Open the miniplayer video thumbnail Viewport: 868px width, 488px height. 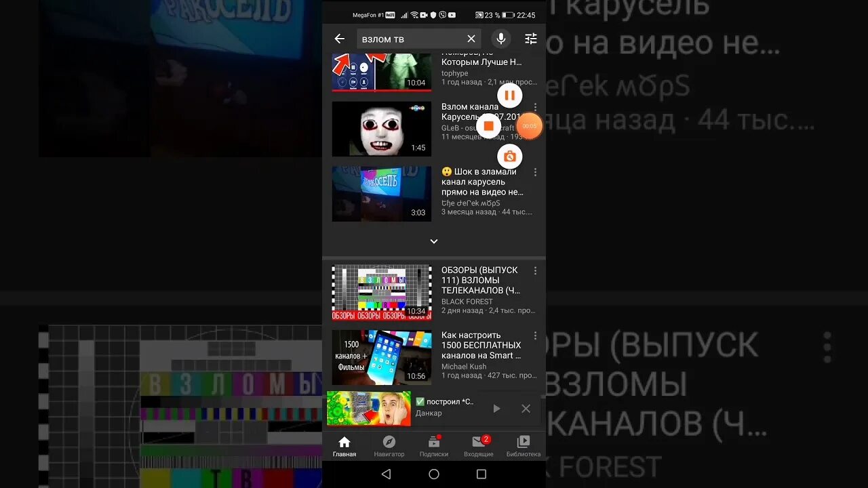point(369,409)
